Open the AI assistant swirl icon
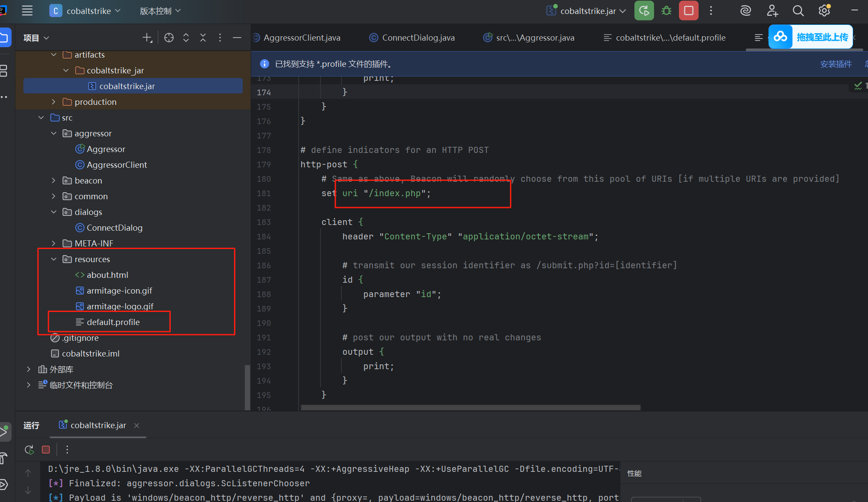 tap(745, 10)
